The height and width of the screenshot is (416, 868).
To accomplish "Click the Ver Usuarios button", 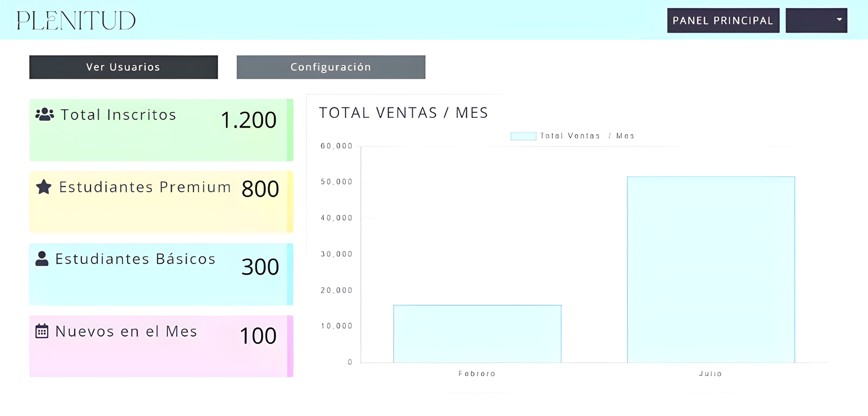I will pos(123,67).
